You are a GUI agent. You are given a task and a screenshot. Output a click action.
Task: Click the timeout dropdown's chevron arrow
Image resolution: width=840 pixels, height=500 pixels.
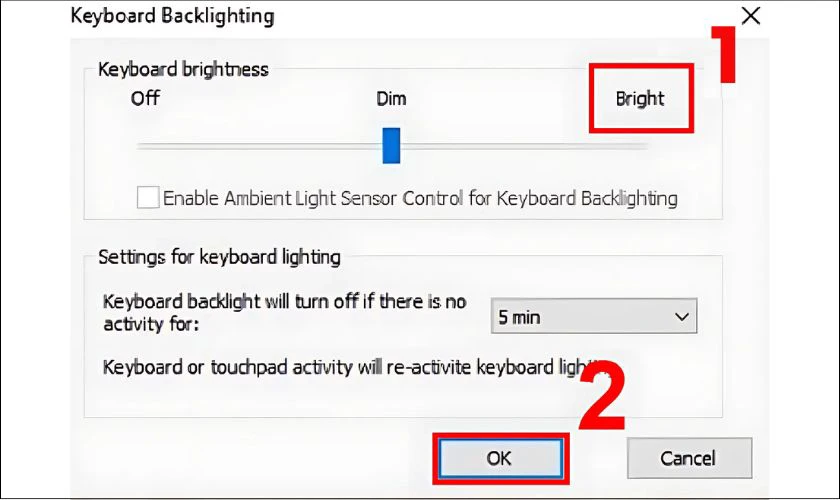[683, 317]
